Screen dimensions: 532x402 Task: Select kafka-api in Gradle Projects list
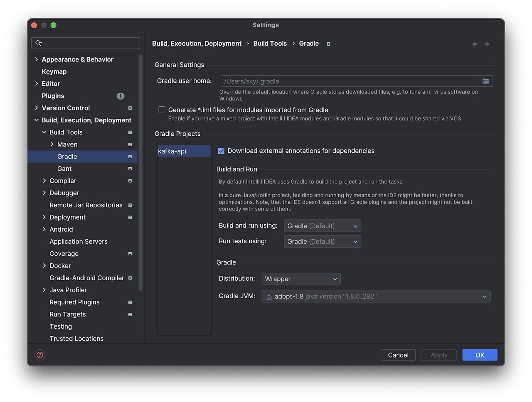point(184,151)
